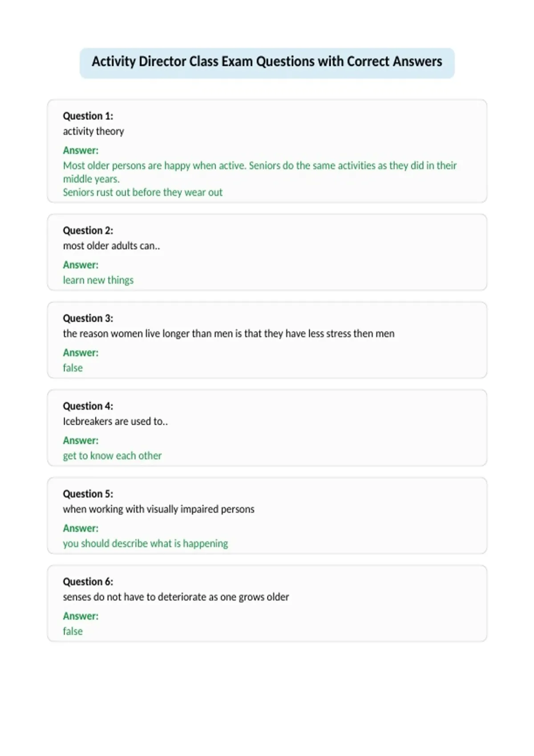Image resolution: width=534 pixels, height=756 pixels.
Task: Select the Question 3 label
Action: click(88, 318)
